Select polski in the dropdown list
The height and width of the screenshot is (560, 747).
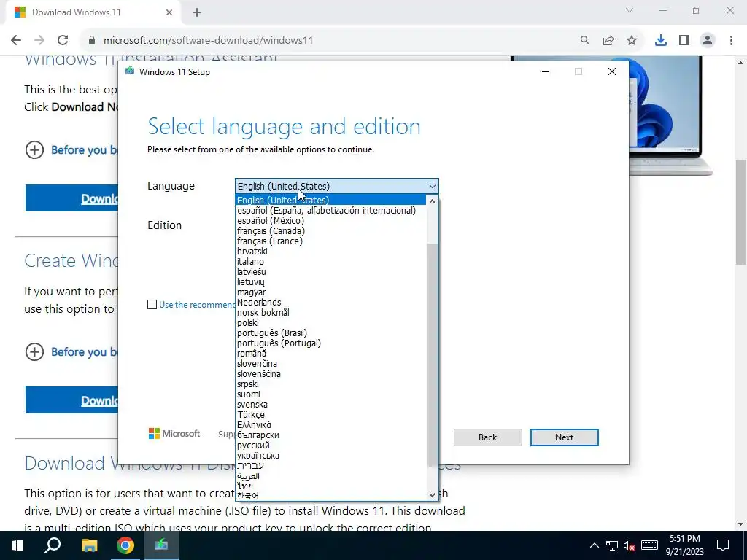(x=330, y=323)
